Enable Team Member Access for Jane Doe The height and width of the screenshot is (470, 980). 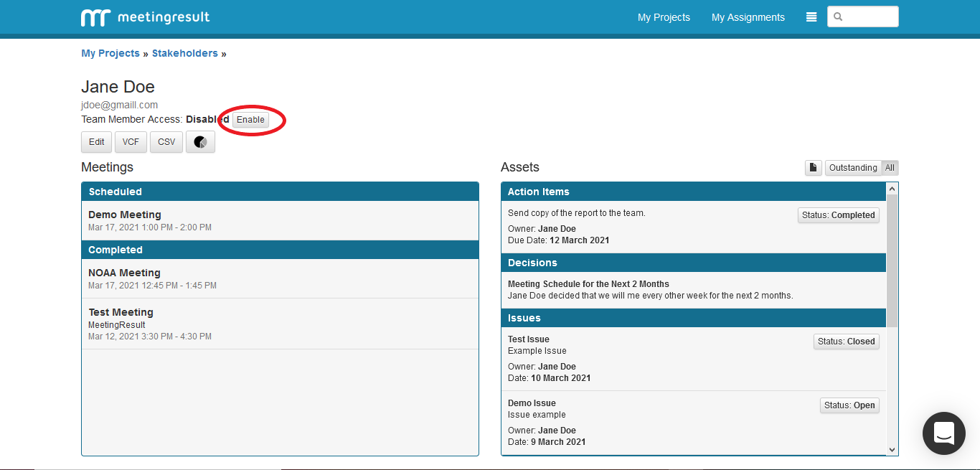(250, 120)
